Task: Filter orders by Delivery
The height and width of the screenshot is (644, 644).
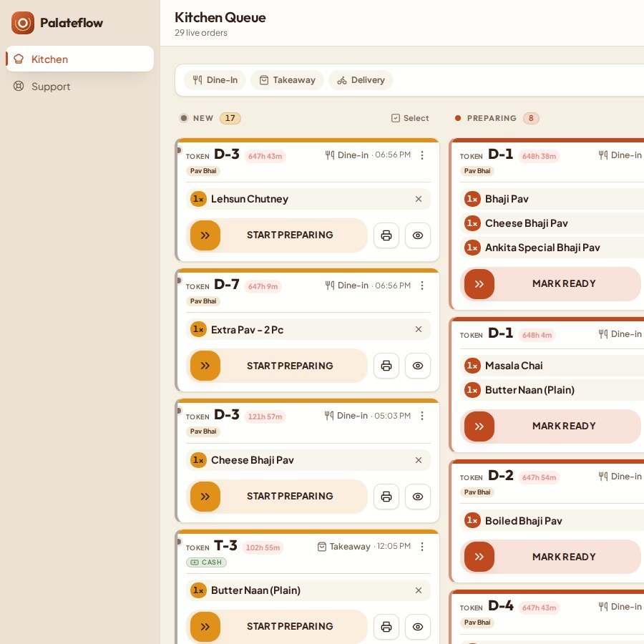Action: [x=361, y=80]
